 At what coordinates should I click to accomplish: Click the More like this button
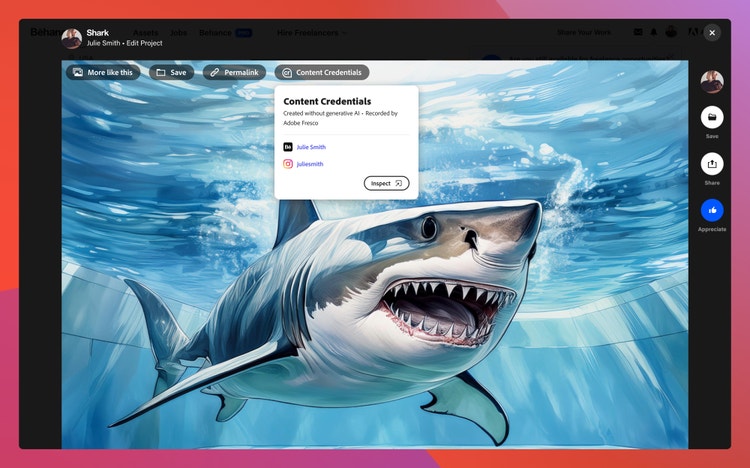[x=103, y=72]
